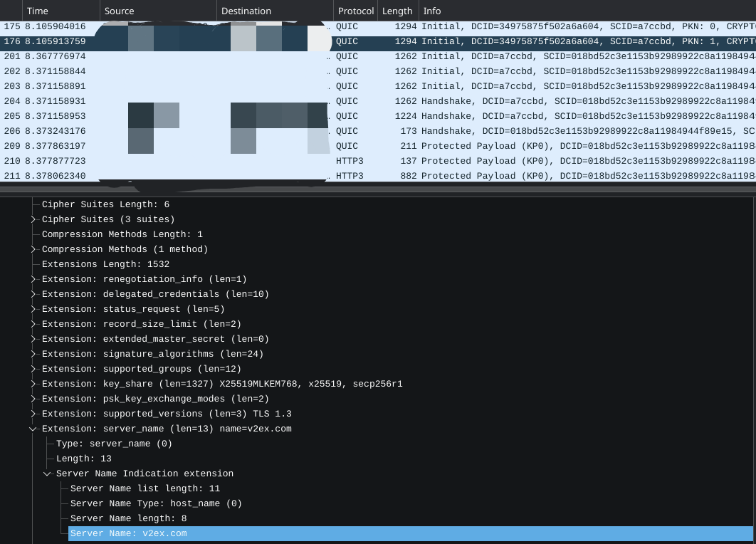Viewport: 756px width, 544px height.
Task: Click the Protocol column header
Action: (x=355, y=11)
